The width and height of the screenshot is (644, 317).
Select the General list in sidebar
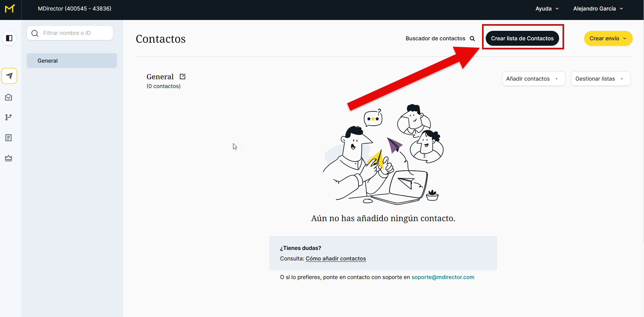[x=72, y=61]
